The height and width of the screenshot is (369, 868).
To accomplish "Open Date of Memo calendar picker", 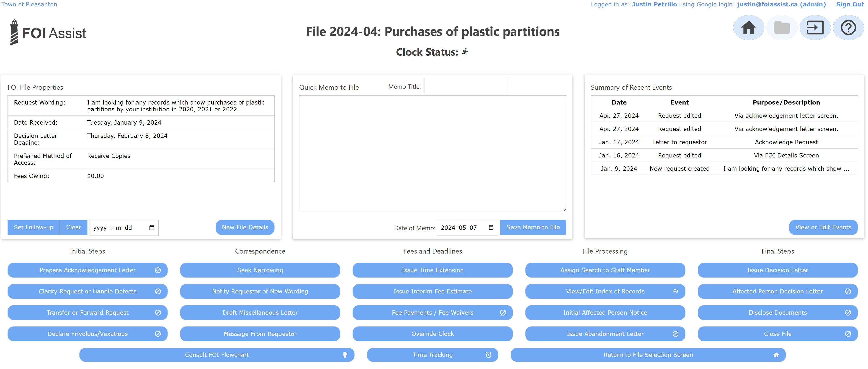I will [491, 228].
